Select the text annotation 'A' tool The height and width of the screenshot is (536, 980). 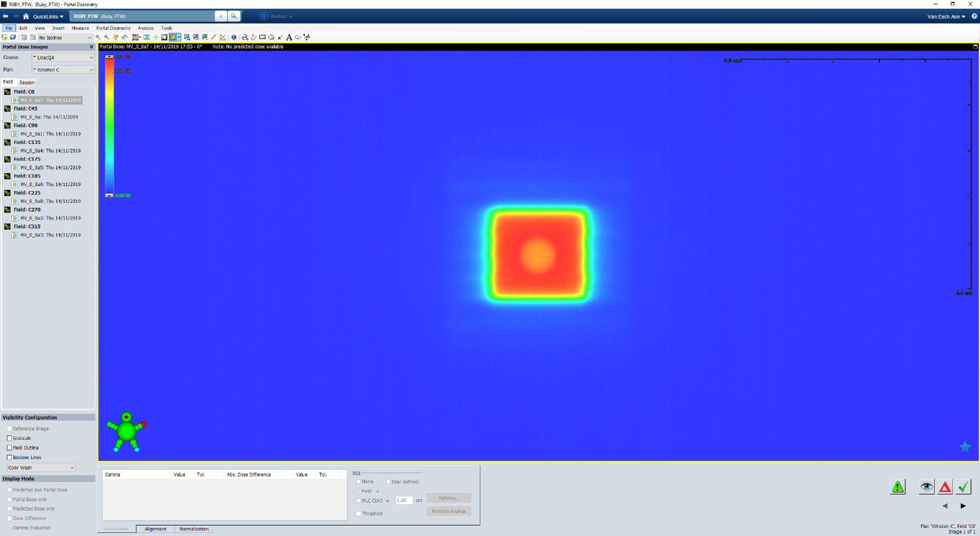click(x=289, y=37)
